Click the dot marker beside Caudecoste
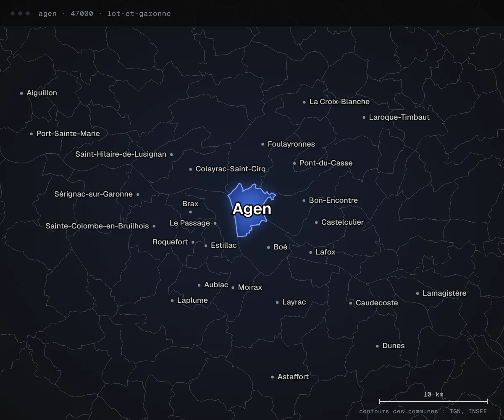The width and height of the screenshot is (504, 420). 350,303
